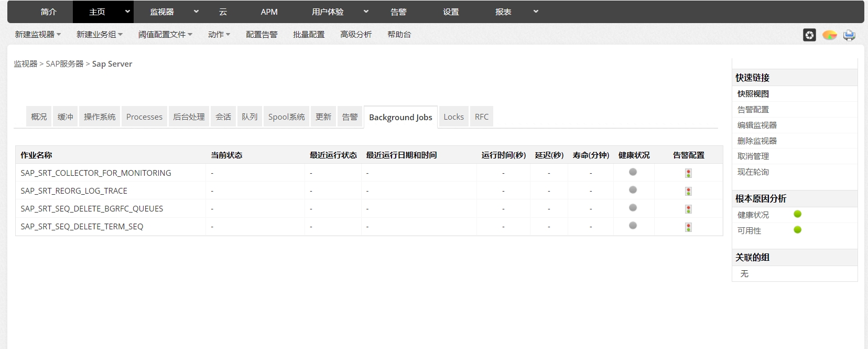
Task: Click SAP服务器 breadcrumb link
Action: [x=64, y=64]
